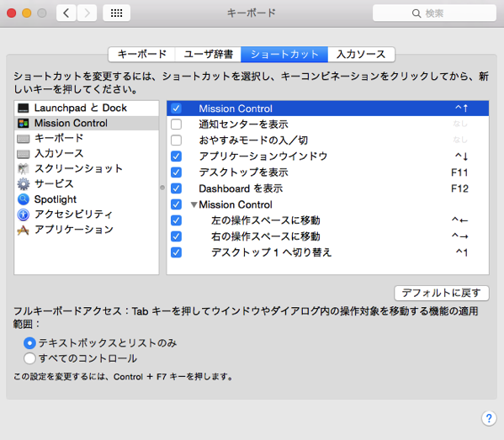Click the ^1 key combination
This screenshot has height=440, width=504.
462,252
